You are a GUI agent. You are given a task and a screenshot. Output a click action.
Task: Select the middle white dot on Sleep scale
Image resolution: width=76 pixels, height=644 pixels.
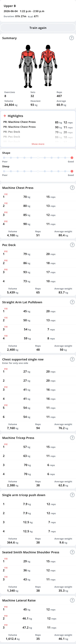(x=38, y=171)
